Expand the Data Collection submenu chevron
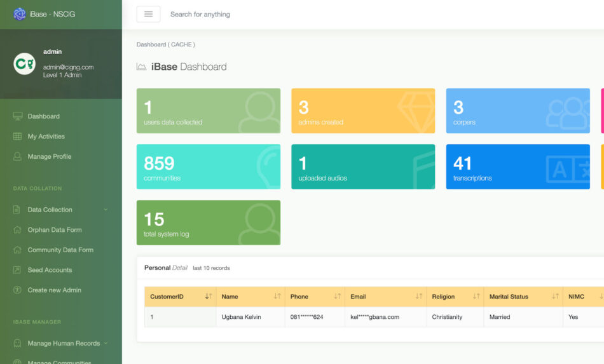 106,210
